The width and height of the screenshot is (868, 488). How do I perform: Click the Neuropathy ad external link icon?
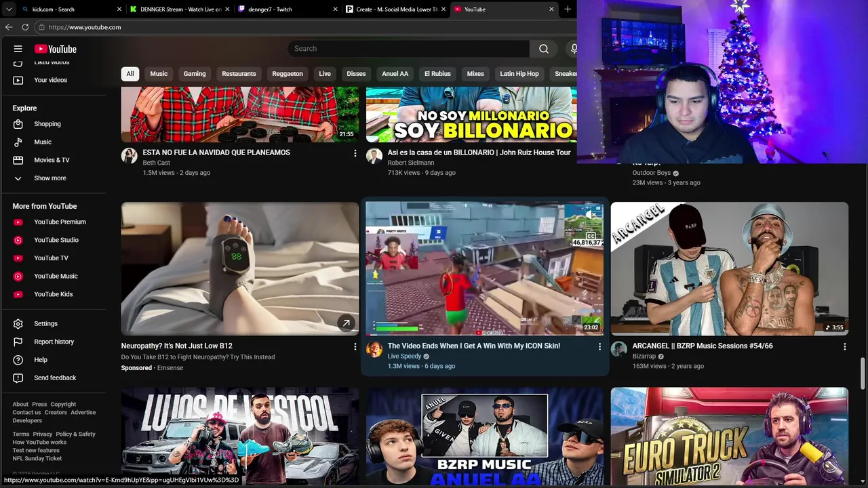click(x=346, y=323)
